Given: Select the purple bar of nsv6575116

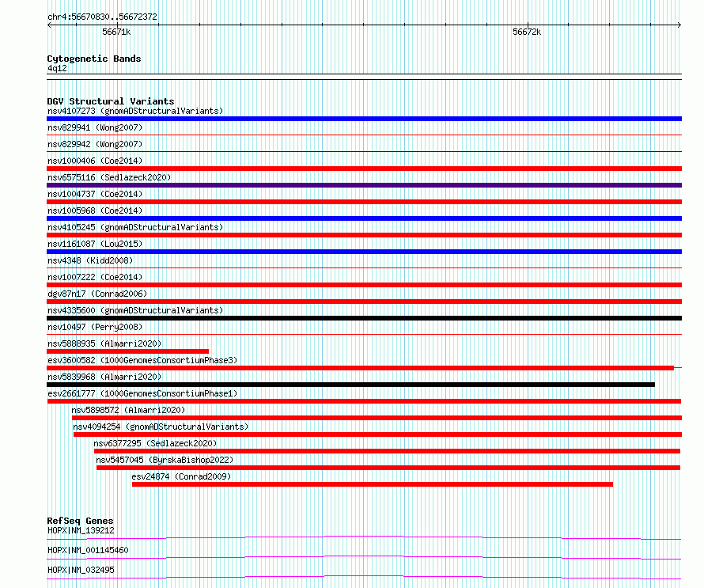Looking at the screenshot, I should 364,185.
